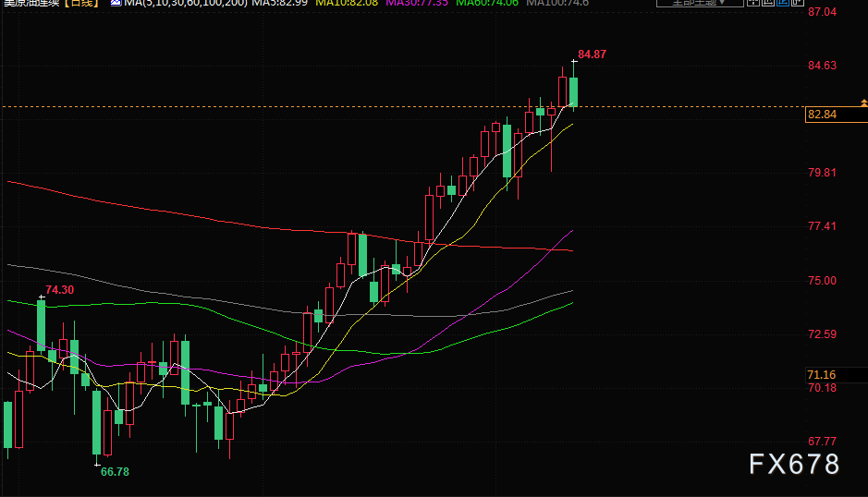Click the green MA60:74.06 legend value

[x=487, y=3]
